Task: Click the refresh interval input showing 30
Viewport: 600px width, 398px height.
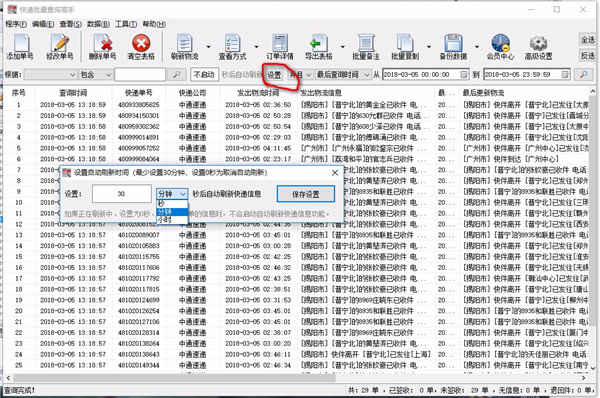Action: pyautogui.click(x=122, y=194)
